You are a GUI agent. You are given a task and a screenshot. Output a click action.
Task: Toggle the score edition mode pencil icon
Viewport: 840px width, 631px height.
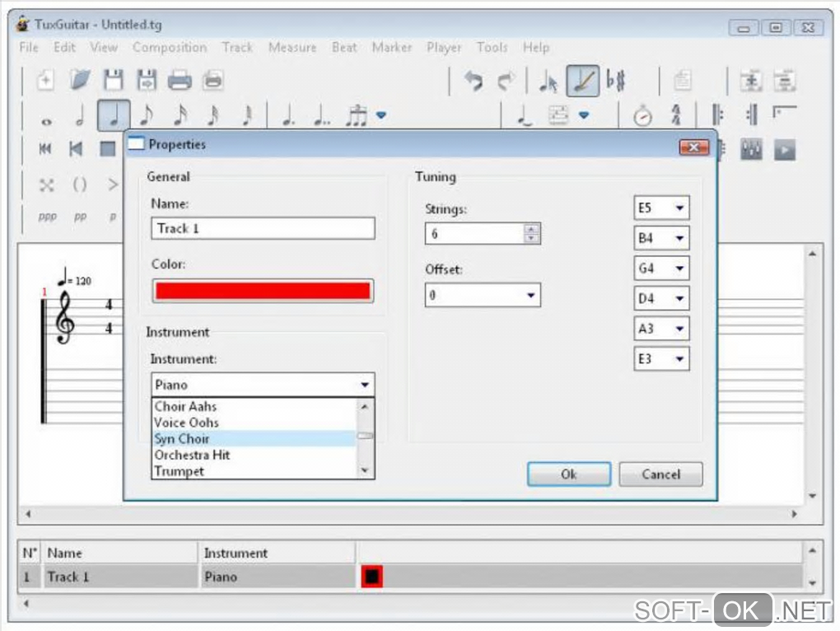[x=583, y=81]
